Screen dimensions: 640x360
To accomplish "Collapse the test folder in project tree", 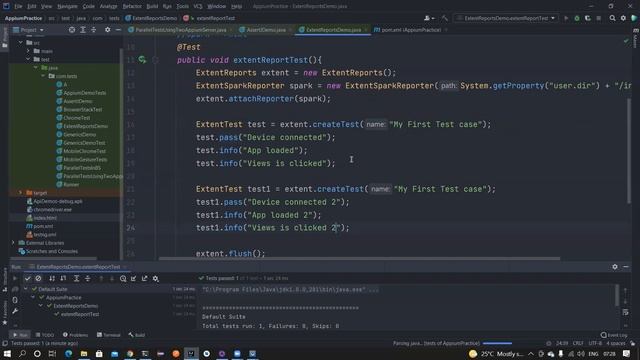I will coord(28,59).
